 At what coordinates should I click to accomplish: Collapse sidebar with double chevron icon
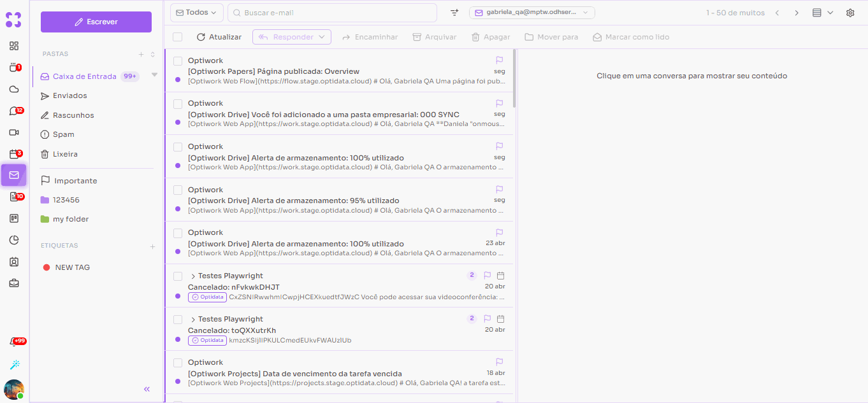pos(147,389)
